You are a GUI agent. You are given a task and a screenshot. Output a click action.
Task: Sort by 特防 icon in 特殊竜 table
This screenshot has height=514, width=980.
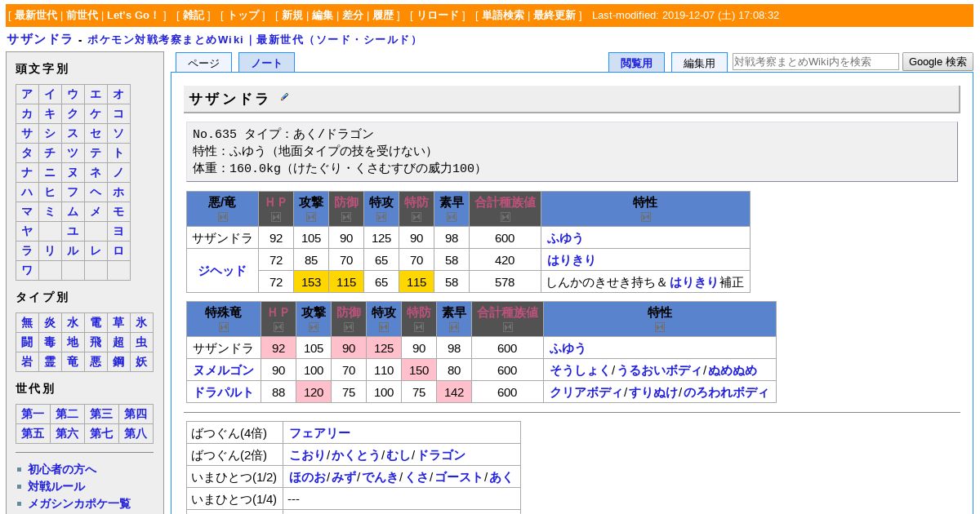[x=419, y=327]
